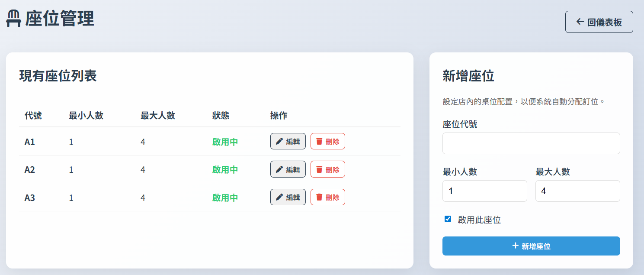Viewport: 644px width, 275px height.
Task: Click the trash delete icon for seat A3
Action: click(320, 197)
